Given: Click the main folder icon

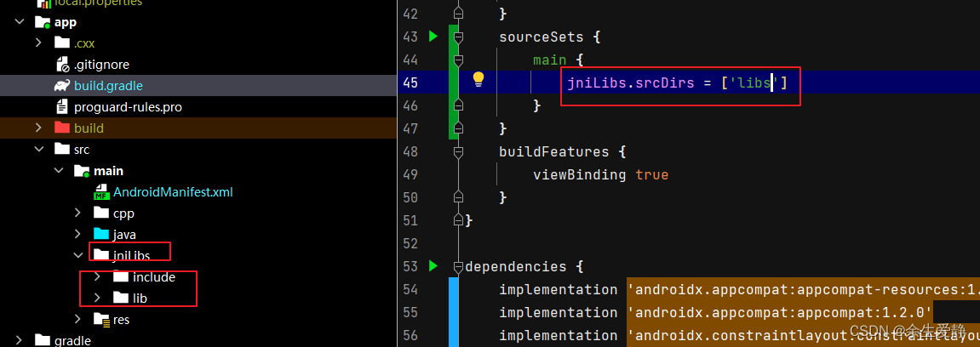Looking at the screenshot, I should click(x=82, y=170).
